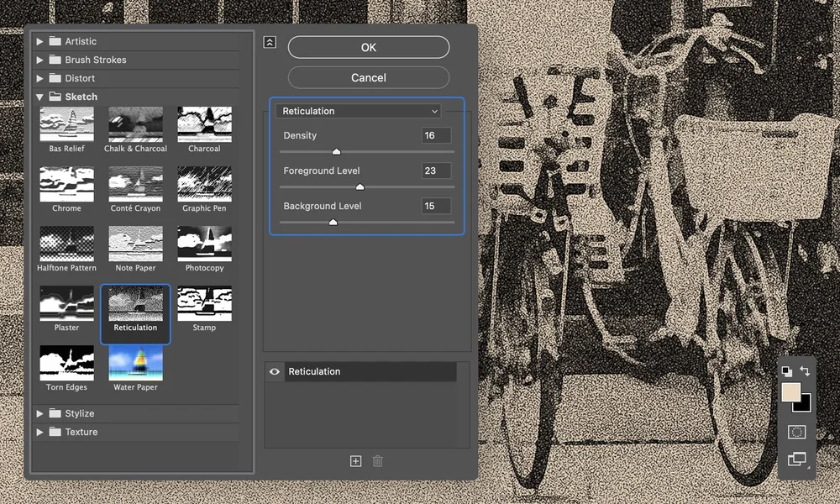Swap foreground and background colors

point(806,370)
